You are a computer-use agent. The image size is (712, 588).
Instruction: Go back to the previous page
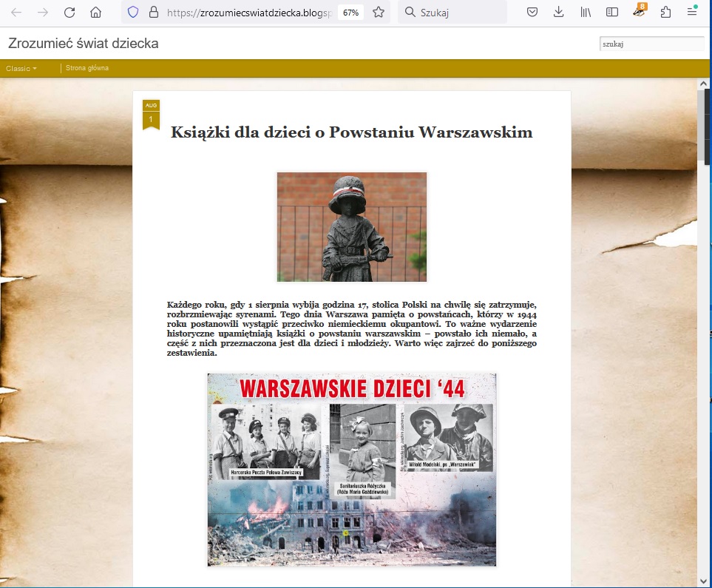click(x=16, y=13)
